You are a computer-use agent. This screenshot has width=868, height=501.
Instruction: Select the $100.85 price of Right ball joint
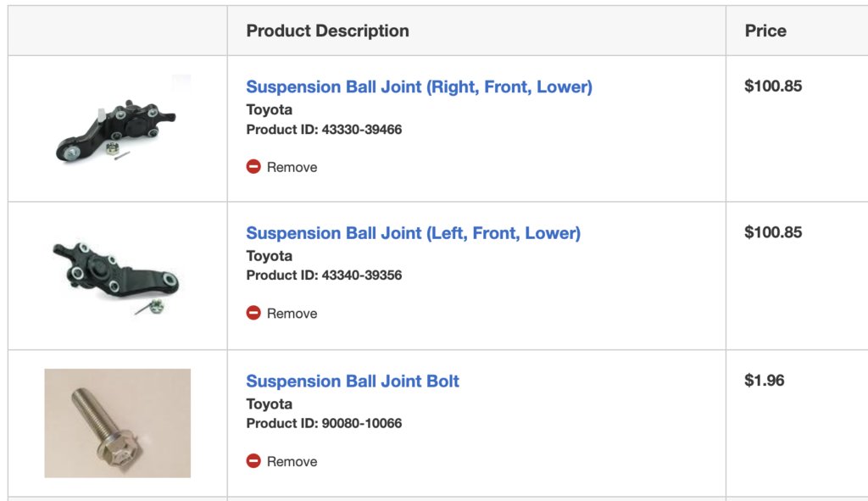coord(773,86)
